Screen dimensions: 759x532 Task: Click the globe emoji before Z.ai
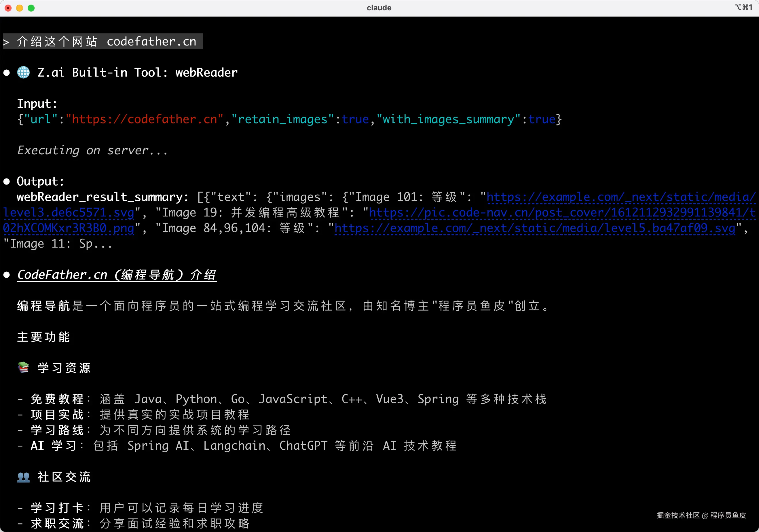pos(23,72)
